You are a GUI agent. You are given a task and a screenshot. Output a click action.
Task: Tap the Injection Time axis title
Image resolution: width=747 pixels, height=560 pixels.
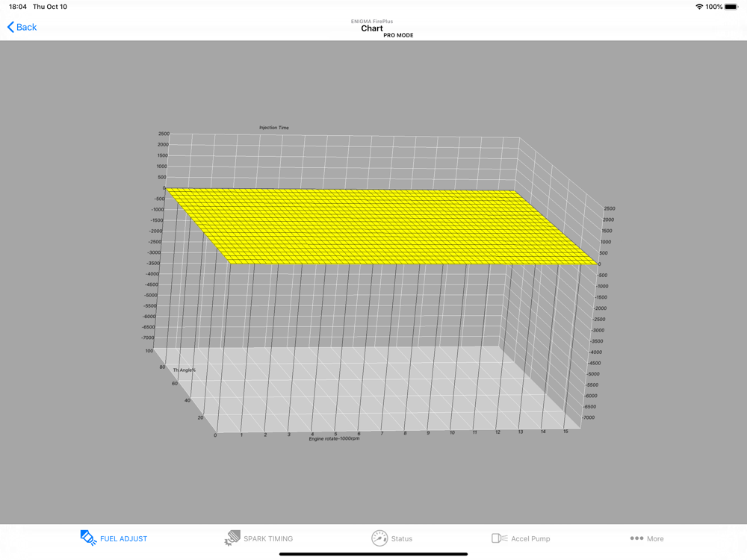[x=274, y=128]
